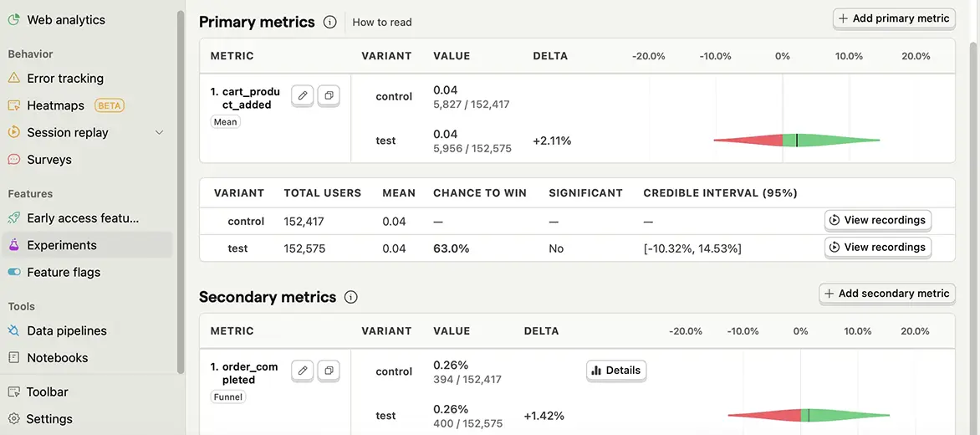View recordings for test variant

877,247
